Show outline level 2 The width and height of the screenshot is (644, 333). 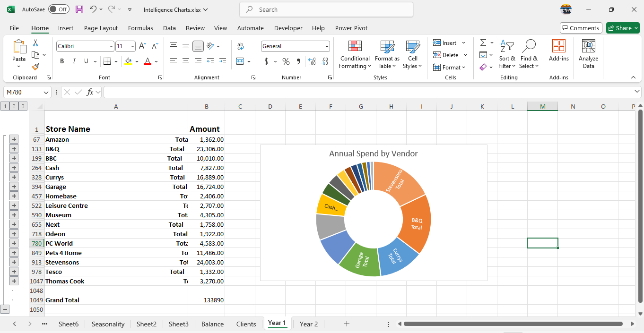[14, 106]
